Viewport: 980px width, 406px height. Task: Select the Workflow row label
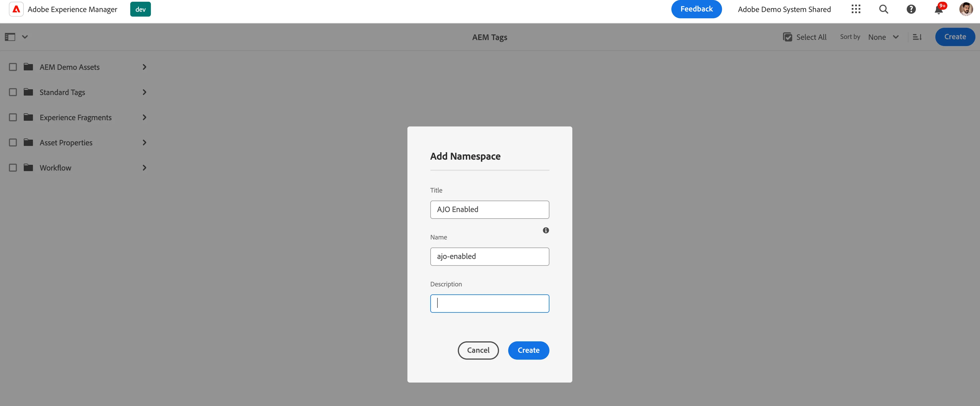click(56, 168)
